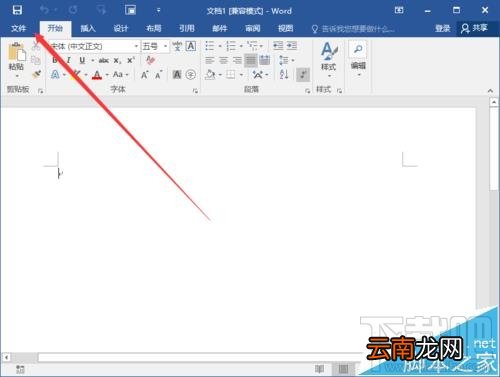
Task: Apply subscript formatting
Action: pyautogui.click(x=117, y=61)
